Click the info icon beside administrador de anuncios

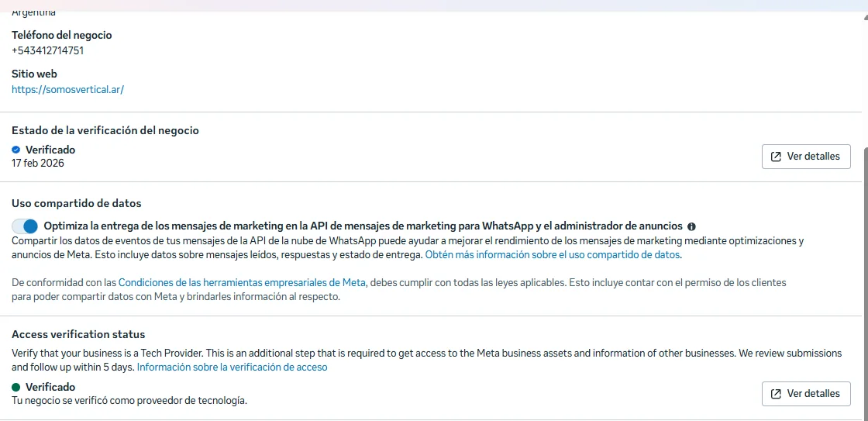tap(691, 226)
